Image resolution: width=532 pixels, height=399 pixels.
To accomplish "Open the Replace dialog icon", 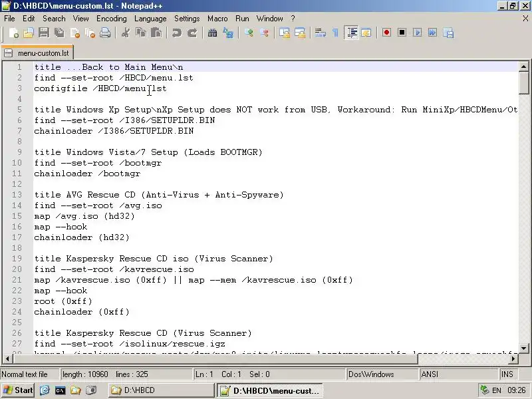I will (228, 33).
